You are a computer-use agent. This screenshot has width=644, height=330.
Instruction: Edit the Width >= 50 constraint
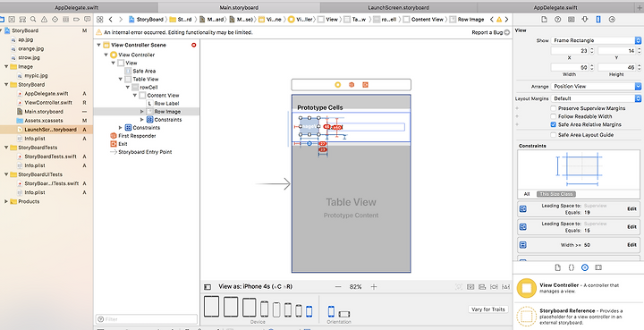click(631, 245)
